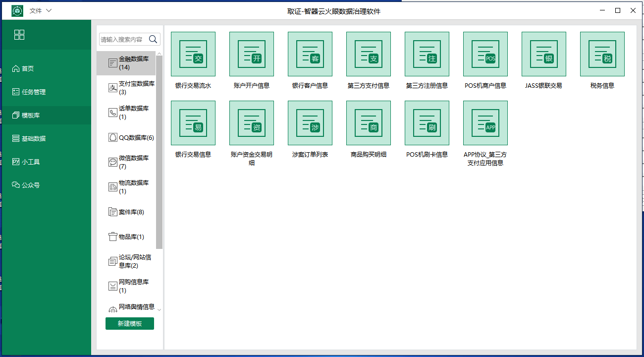Screen dimensions: 644x357
Task: Open 公众号 in the sidebar
Action: click(30, 185)
